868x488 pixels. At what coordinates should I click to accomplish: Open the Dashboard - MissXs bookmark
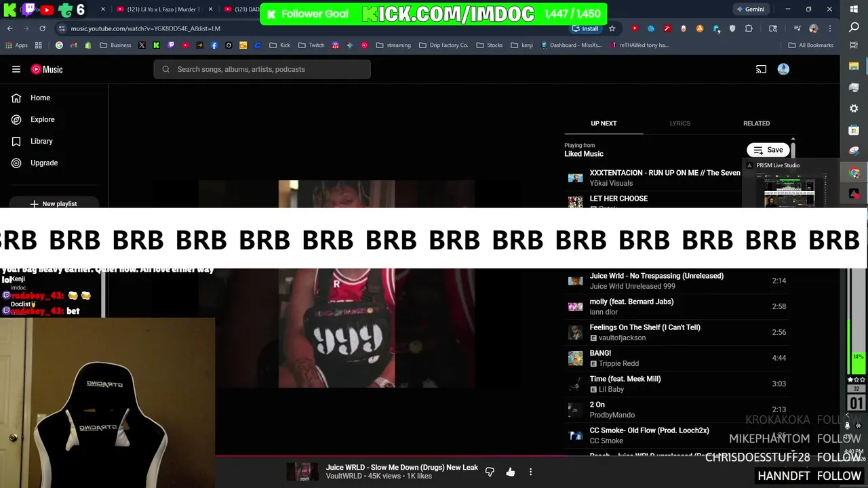pos(571,45)
